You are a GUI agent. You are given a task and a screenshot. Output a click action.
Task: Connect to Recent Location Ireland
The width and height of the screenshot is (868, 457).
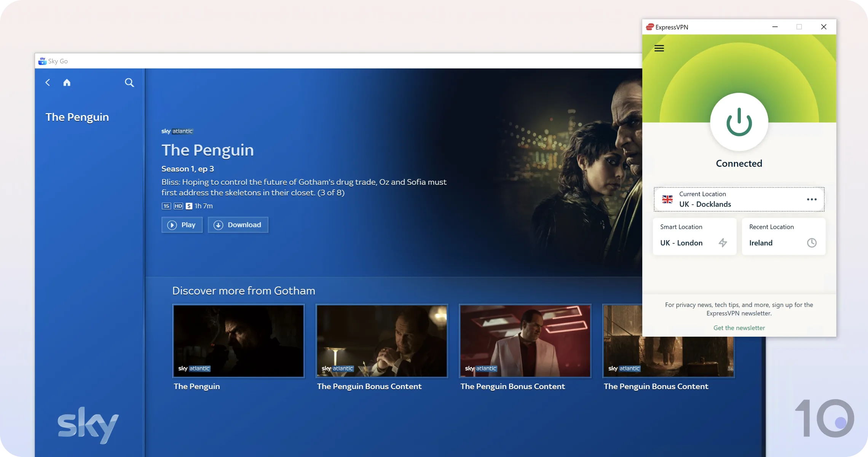(783, 236)
